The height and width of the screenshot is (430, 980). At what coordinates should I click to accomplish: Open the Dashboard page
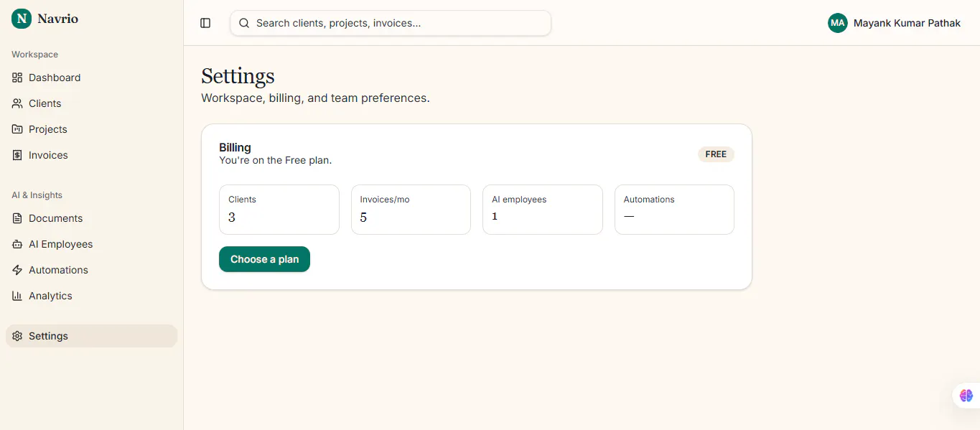click(x=91, y=78)
